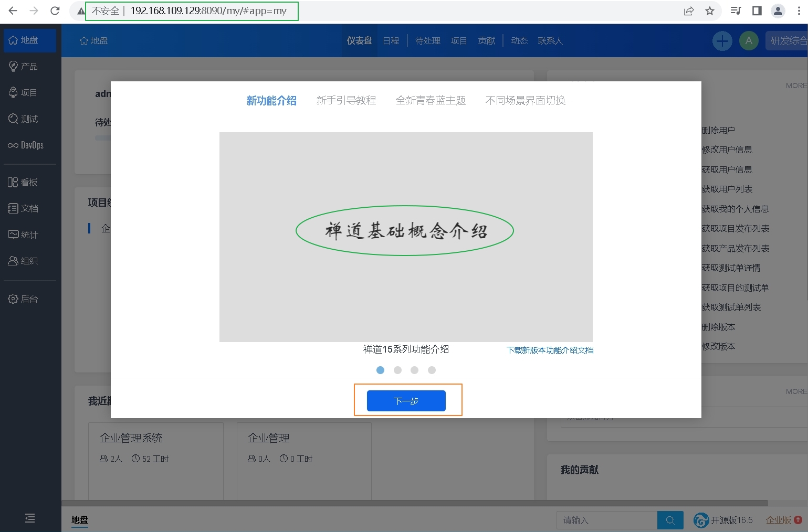Click the 获取项目发布列表 entry

coord(735,229)
